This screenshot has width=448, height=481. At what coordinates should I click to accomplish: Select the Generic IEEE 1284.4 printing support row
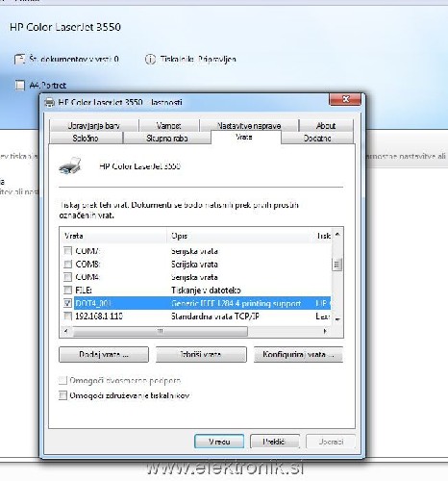(x=202, y=303)
